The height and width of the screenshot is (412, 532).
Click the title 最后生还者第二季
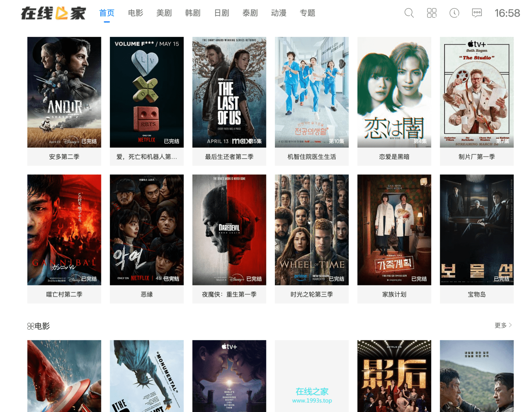pyautogui.click(x=229, y=157)
